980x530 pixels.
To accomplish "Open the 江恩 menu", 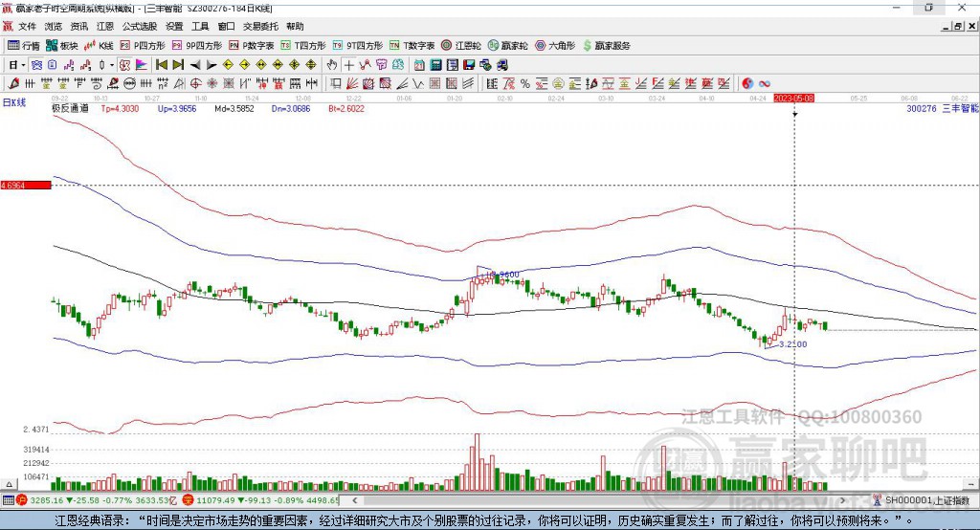I will coord(105,26).
